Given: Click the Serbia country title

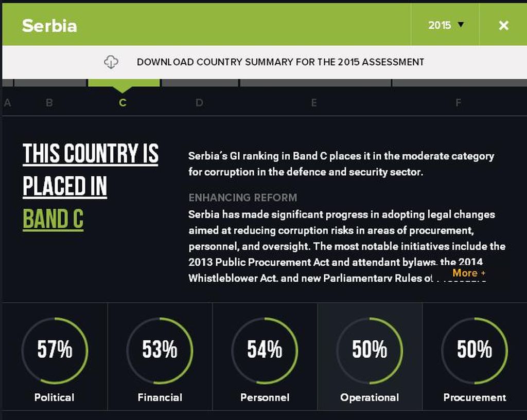Looking at the screenshot, I should (49, 26).
